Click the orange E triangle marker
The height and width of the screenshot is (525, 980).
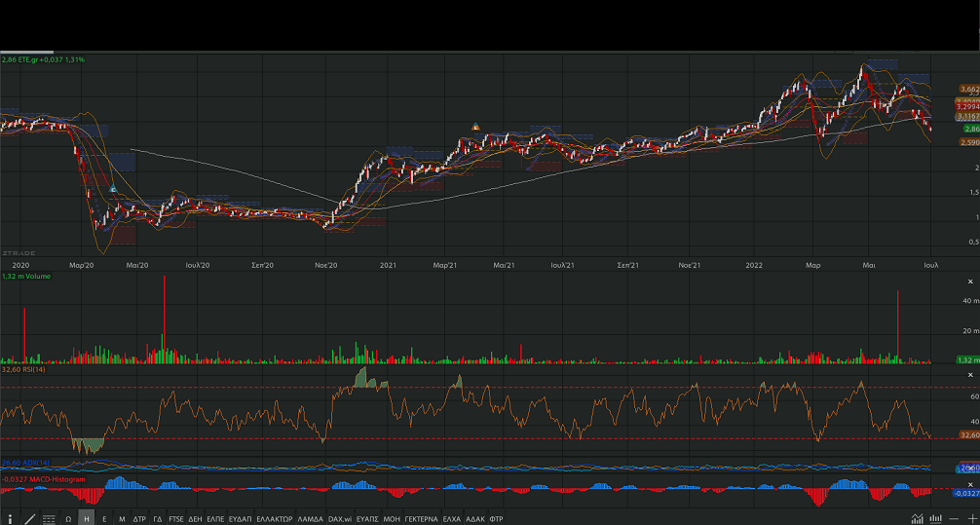[475, 127]
